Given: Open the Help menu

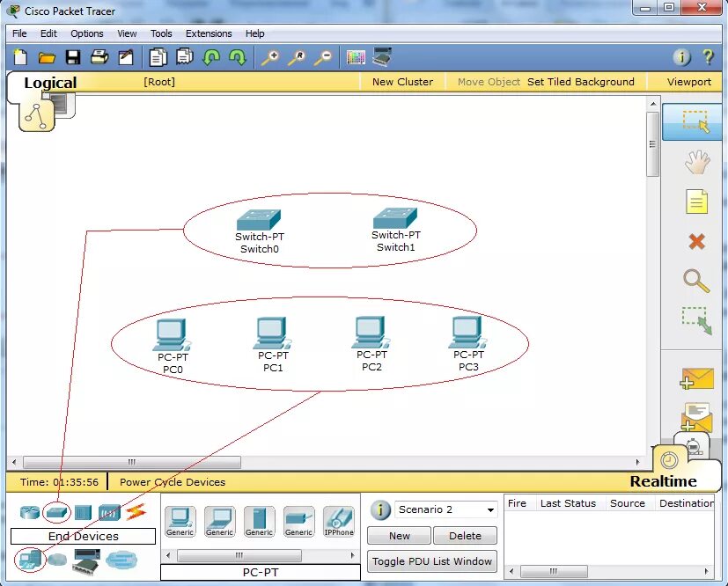Looking at the screenshot, I should click(x=255, y=33).
